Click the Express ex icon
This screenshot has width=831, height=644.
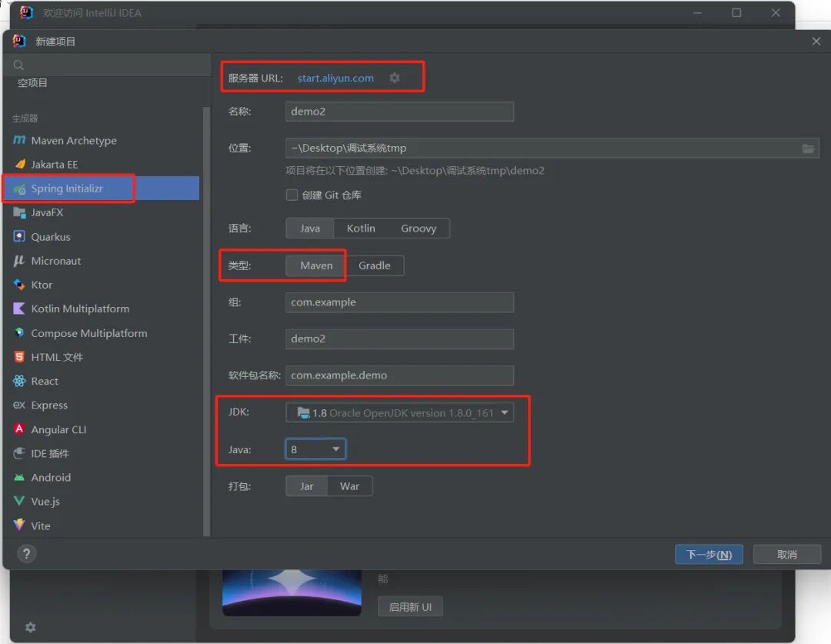[x=19, y=405]
